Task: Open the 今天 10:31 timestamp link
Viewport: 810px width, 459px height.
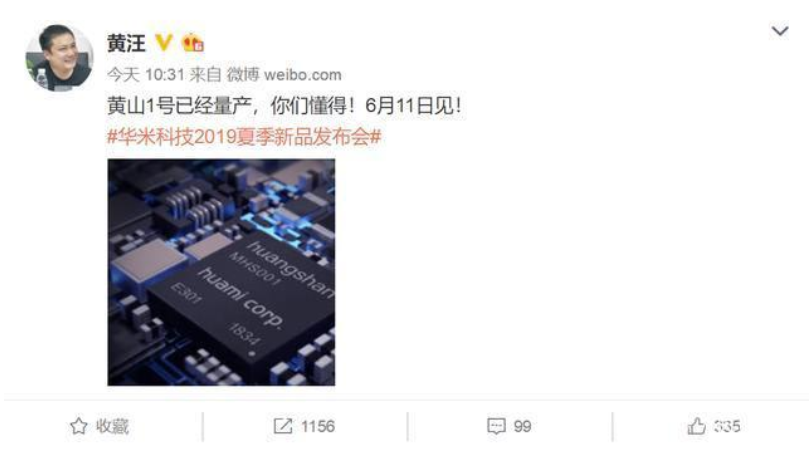Action: pyautogui.click(x=145, y=75)
